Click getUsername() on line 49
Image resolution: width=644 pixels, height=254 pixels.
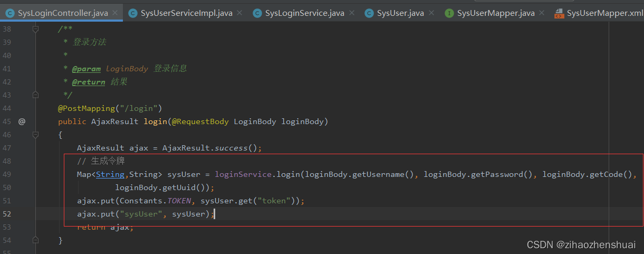click(x=383, y=174)
